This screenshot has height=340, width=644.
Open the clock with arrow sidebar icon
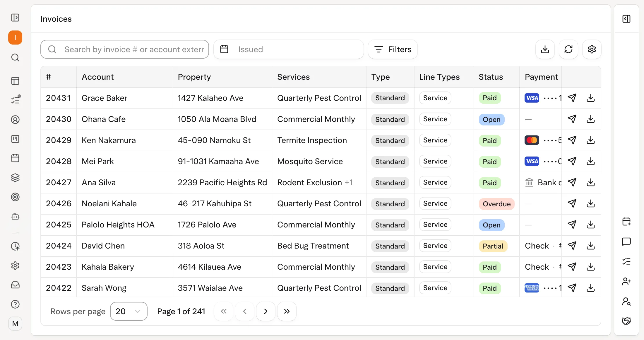click(15, 246)
